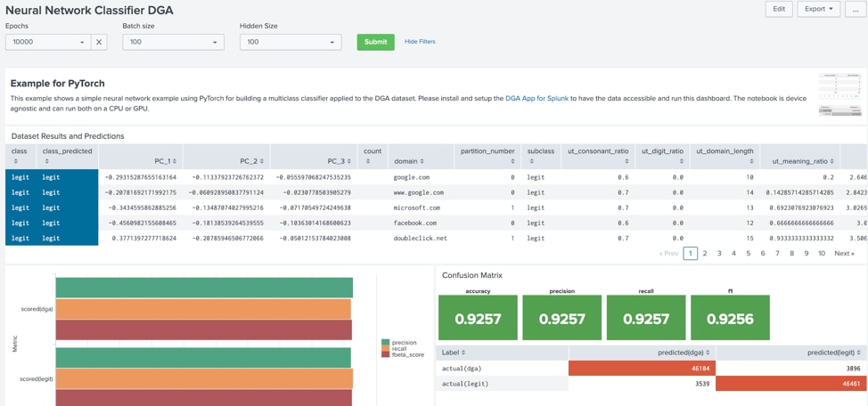Sort confusion matrix by predicted(dga) column
The image size is (868, 406).
[643, 353]
